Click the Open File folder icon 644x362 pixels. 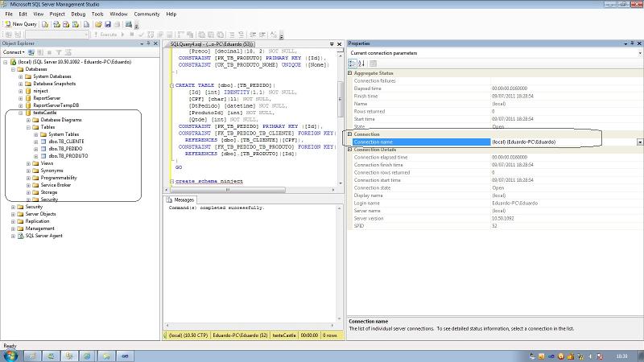[98, 24]
